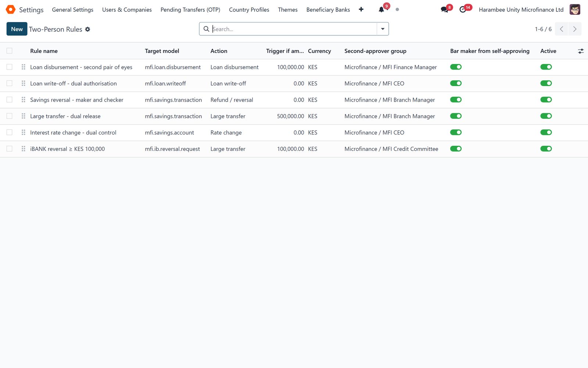Viewport: 588px width, 368px height.
Task: Open the mfi.ib.reversal.request cell
Action: click(x=172, y=149)
